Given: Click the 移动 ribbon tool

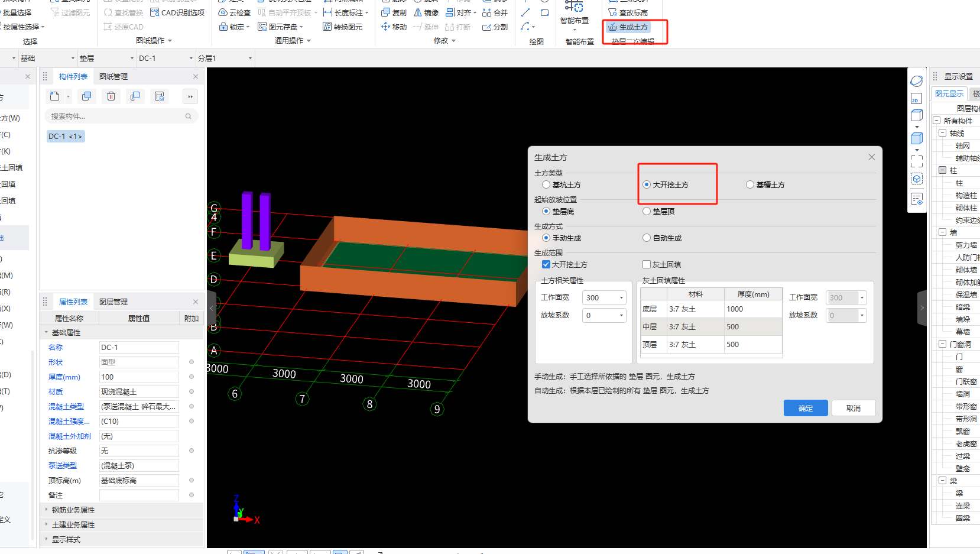Looking at the screenshot, I should coord(394,27).
